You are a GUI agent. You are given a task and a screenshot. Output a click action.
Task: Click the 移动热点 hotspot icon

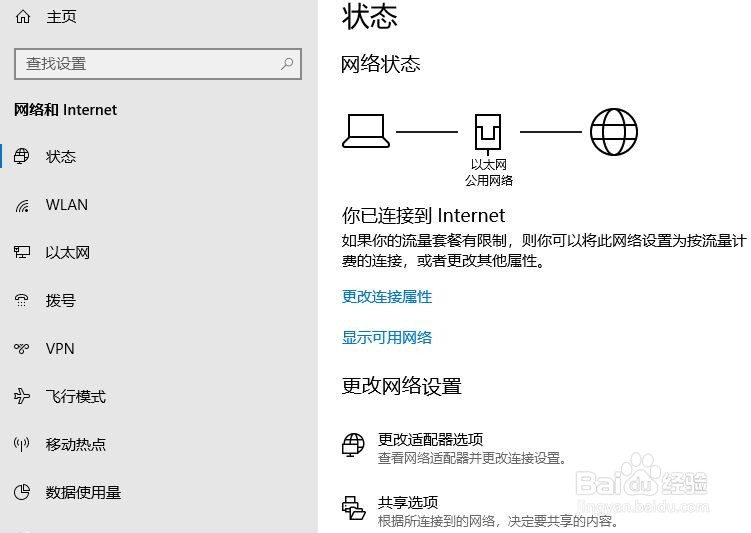[x=22, y=444]
